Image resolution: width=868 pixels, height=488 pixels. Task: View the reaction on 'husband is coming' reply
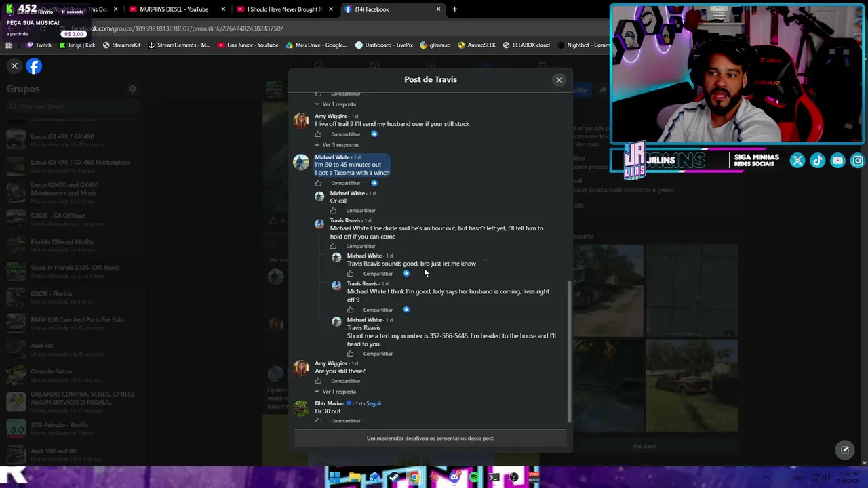[406, 310]
